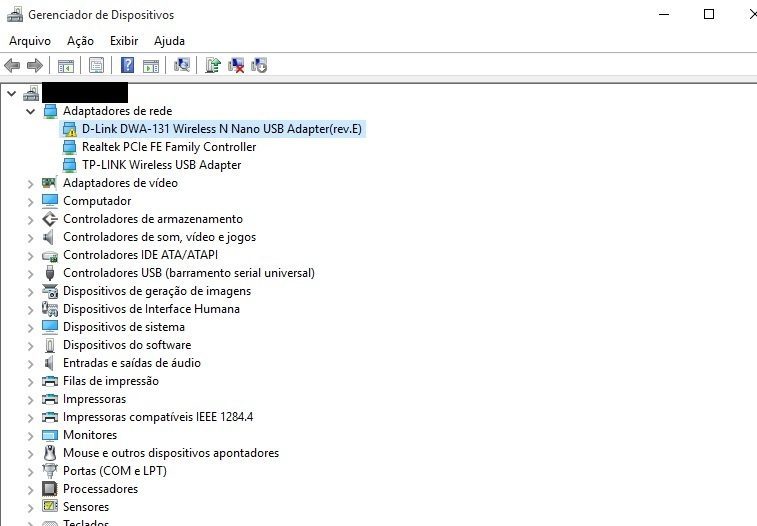Collapse the Adaptadores de rede category
The width and height of the screenshot is (757, 526).
click(x=30, y=111)
